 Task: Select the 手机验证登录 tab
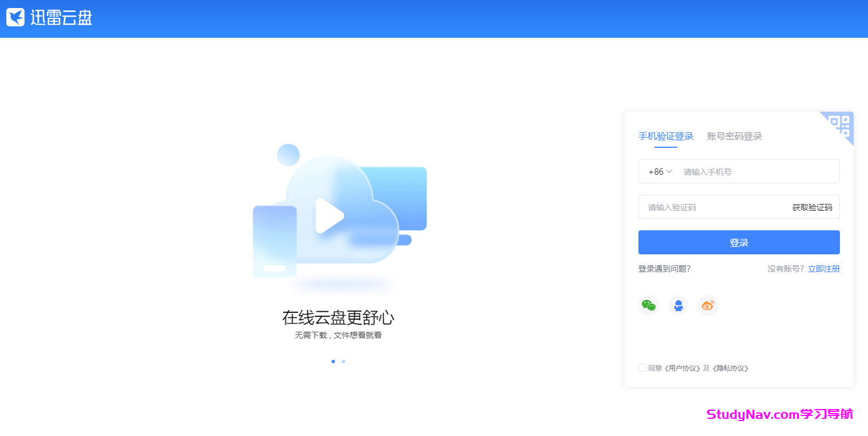tap(666, 136)
